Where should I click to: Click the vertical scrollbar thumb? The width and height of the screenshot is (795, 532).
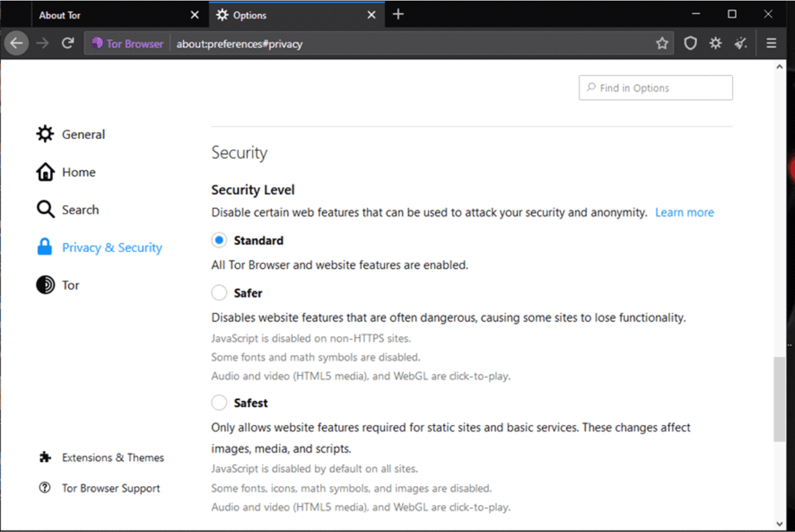pos(779,399)
